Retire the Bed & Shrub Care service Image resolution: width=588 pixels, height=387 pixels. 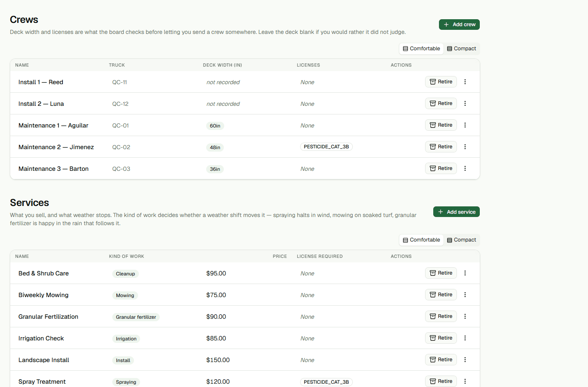441,273
